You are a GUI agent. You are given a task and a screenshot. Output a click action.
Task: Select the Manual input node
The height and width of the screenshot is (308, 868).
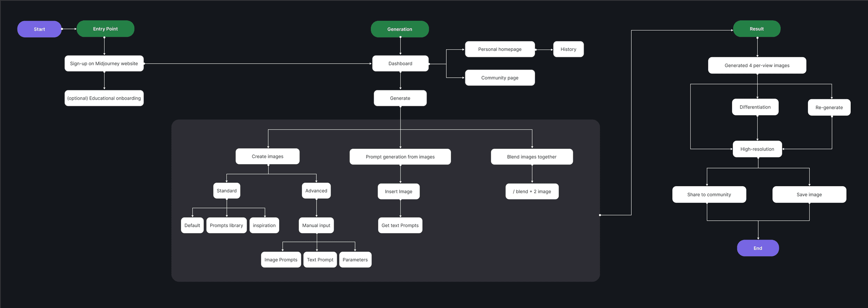(316, 225)
